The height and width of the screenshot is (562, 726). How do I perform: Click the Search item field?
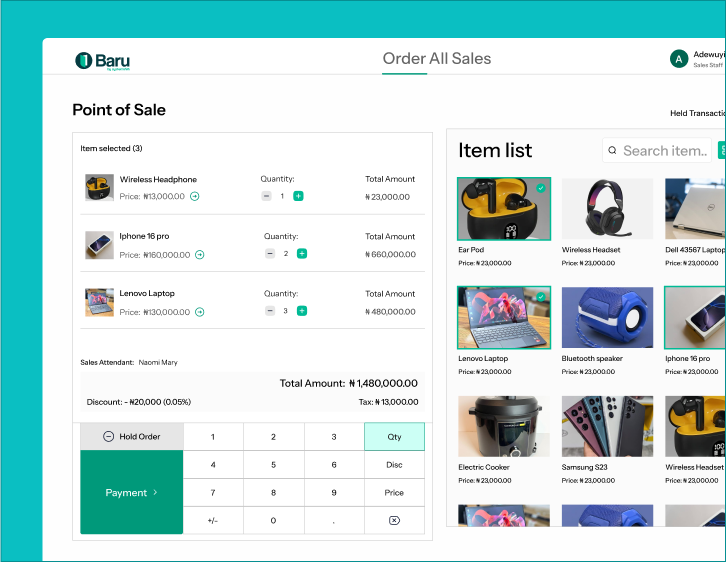point(657,150)
